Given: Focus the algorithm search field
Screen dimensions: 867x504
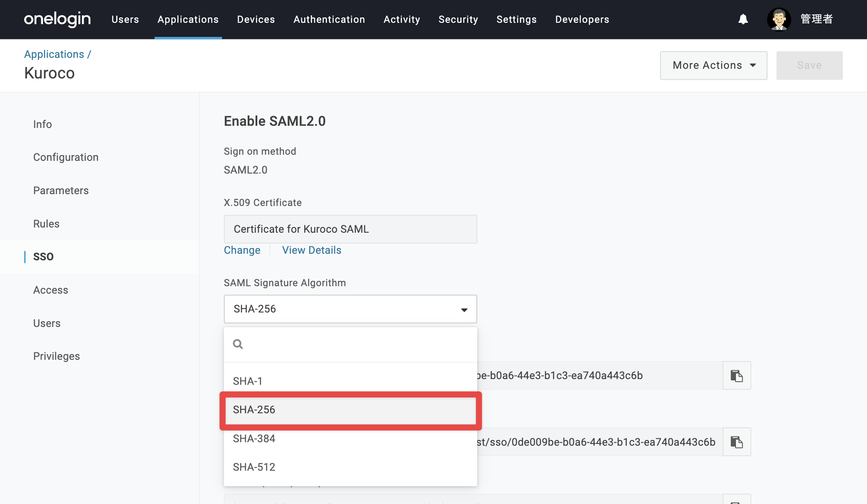Looking at the screenshot, I should point(350,344).
